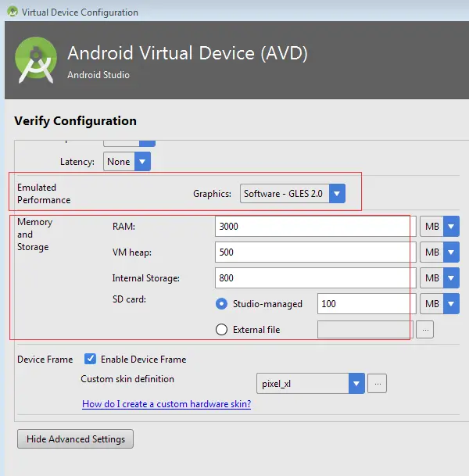Click the Memory and Storage label

coord(34,234)
